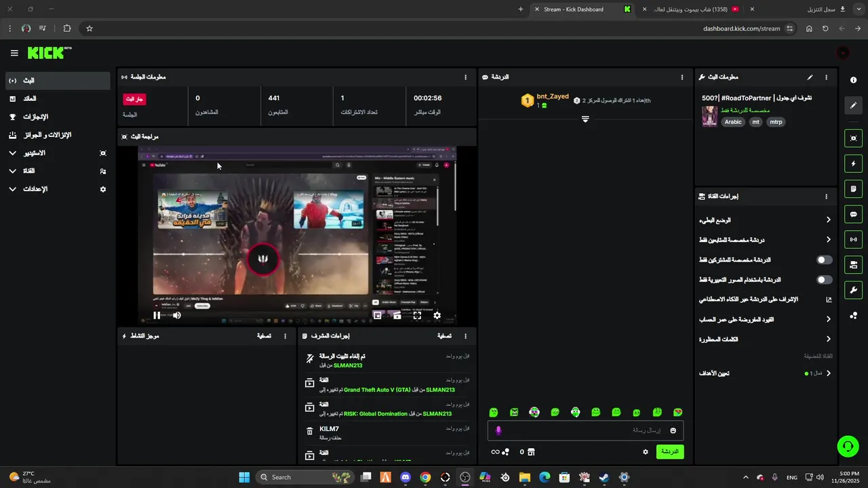
Task: Mute the stream preview volume
Action: click(x=176, y=315)
